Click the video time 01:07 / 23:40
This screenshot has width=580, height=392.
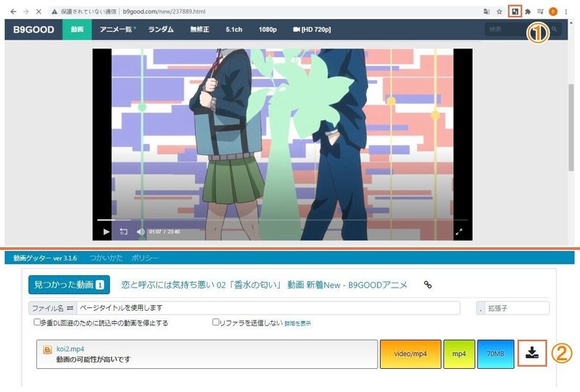point(165,232)
